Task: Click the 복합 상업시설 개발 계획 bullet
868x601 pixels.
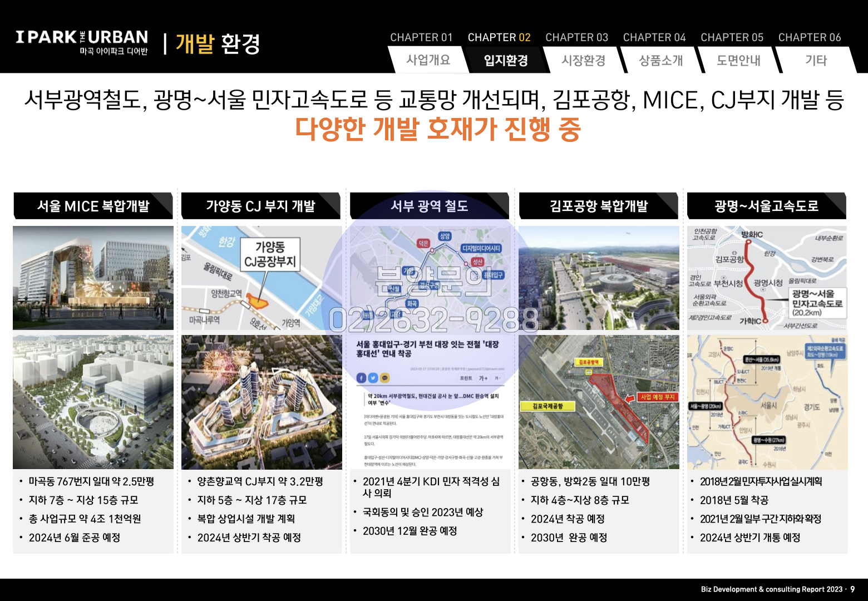Action: click(246, 519)
